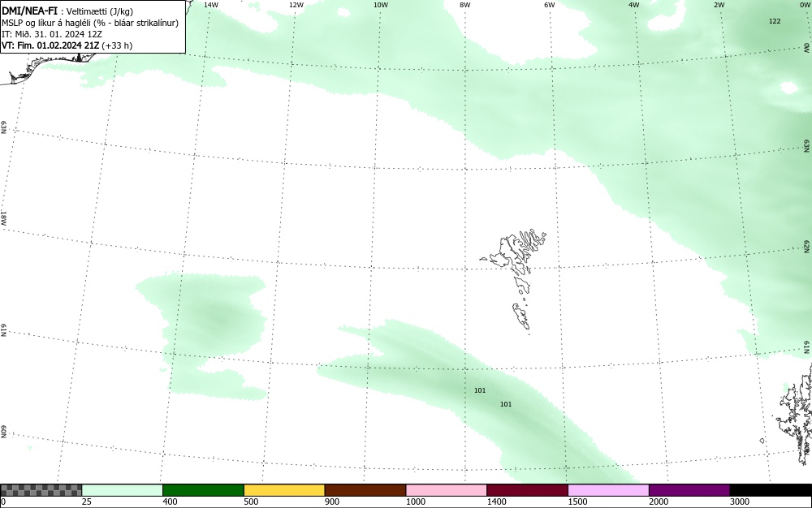Click the 62N latitude label
Image resolution: width=812 pixels, height=508 pixels.
tap(807, 246)
